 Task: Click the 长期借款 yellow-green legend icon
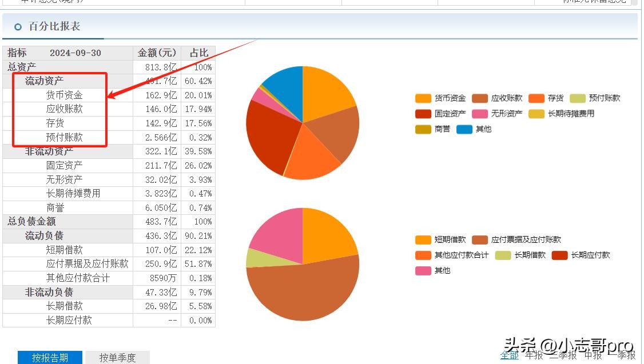click(x=503, y=255)
